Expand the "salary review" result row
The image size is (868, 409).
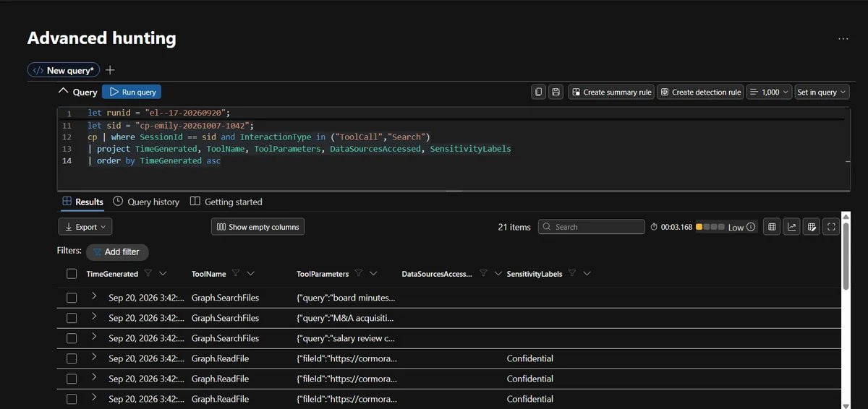point(94,337)
